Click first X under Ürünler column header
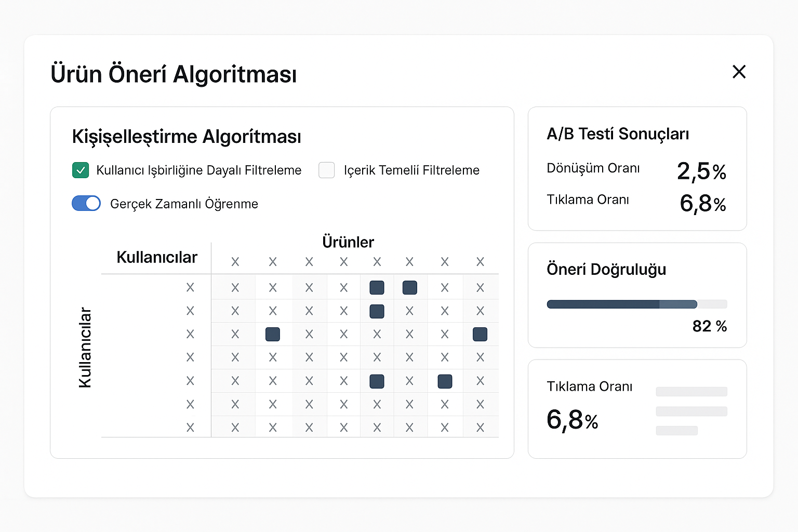 [235, 262]
